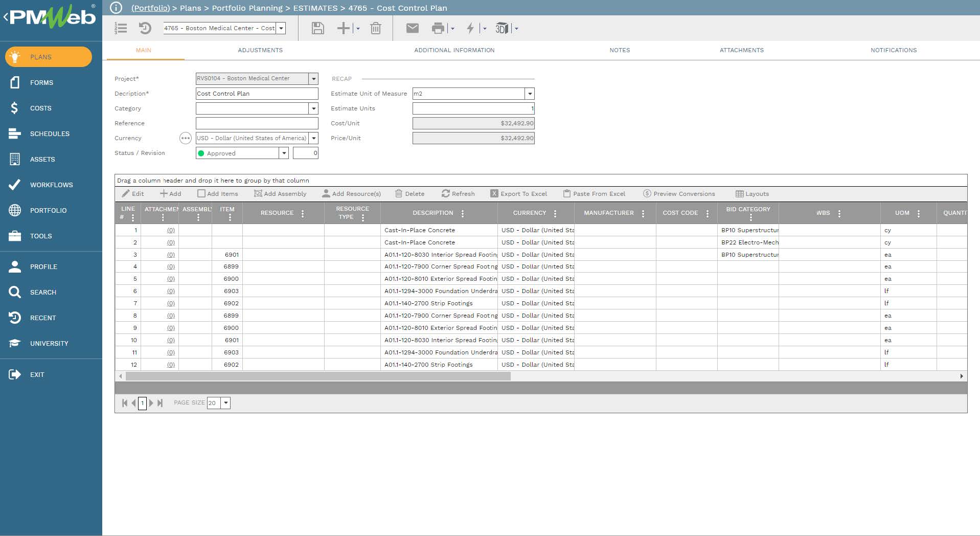
Task: Click the Portfolio breadcrumb link
Action: [x=150, y=8]
